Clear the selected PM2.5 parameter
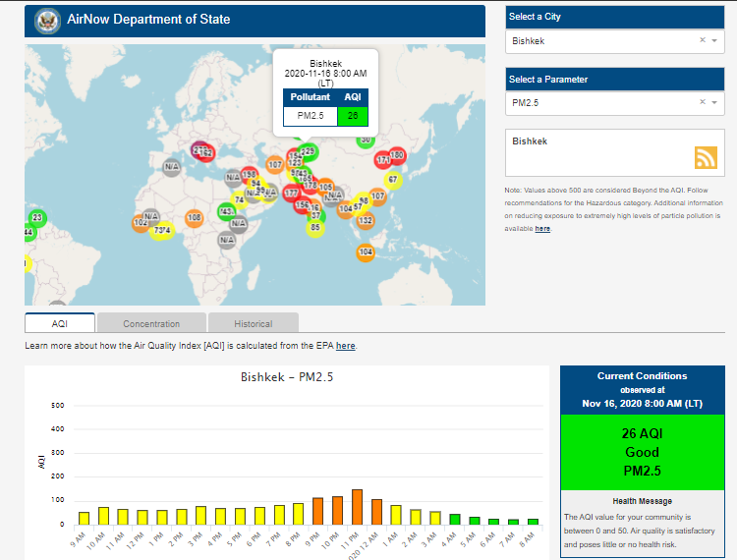Viewport: 737px width, 560px height. tap(702, 102)
